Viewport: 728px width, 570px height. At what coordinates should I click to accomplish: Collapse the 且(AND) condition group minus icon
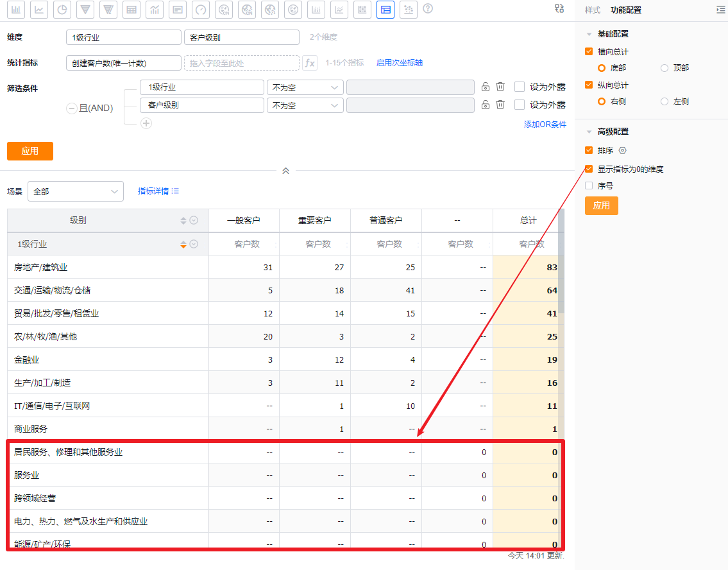(x=71, y=108)
